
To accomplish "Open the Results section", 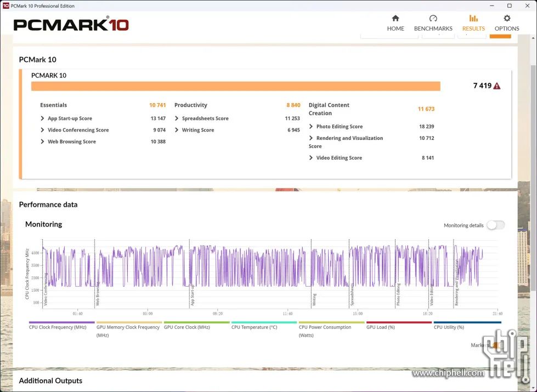I will tap(473, 23).
